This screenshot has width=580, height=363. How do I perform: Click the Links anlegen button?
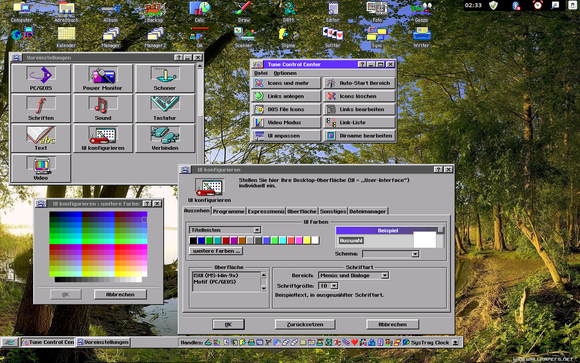[286, 96]
